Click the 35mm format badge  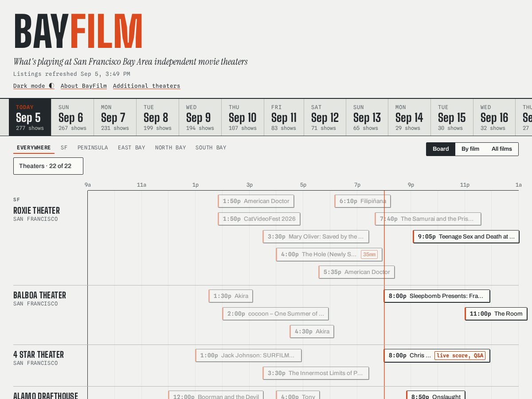[369, 254]
